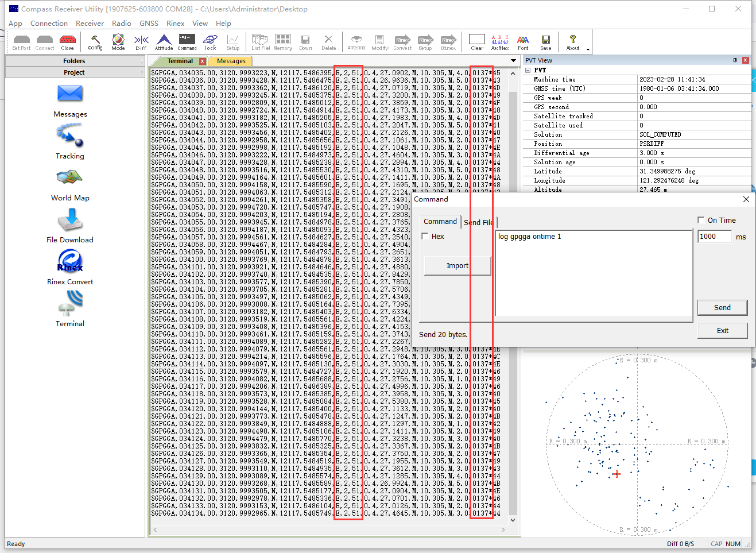This screenshot has width=756, height=553.
Task: Click the Mode toolbar icon
Action: (118, 42)
